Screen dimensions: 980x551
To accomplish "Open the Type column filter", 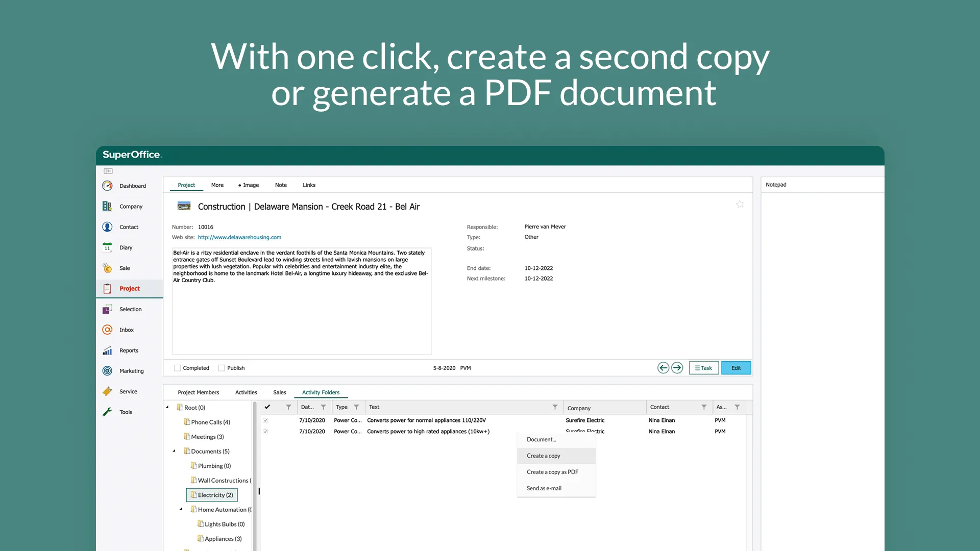I will 356,407.
